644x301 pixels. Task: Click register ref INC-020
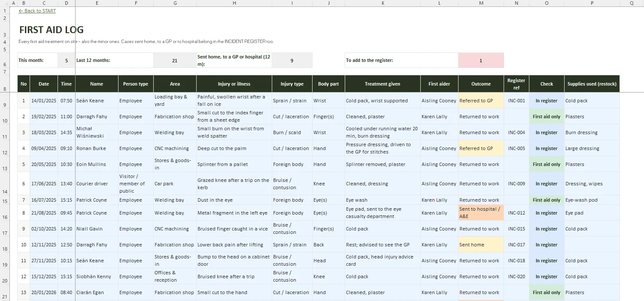pos(516,276)
